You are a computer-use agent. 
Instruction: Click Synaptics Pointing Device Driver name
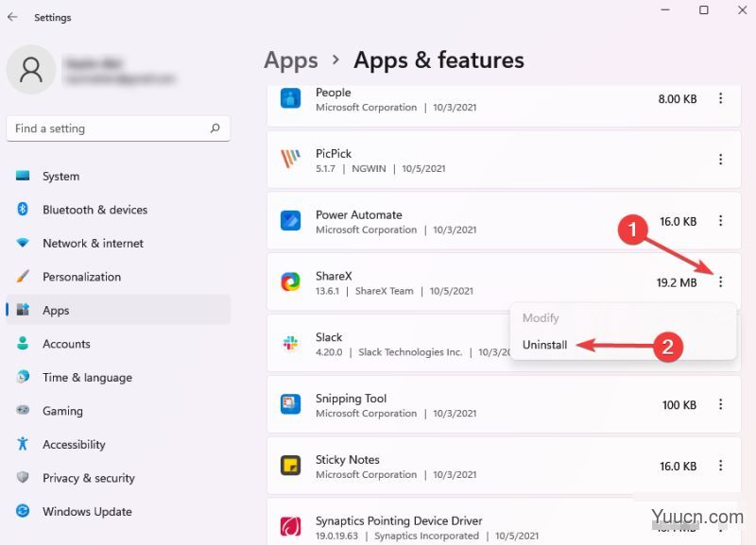399,520
